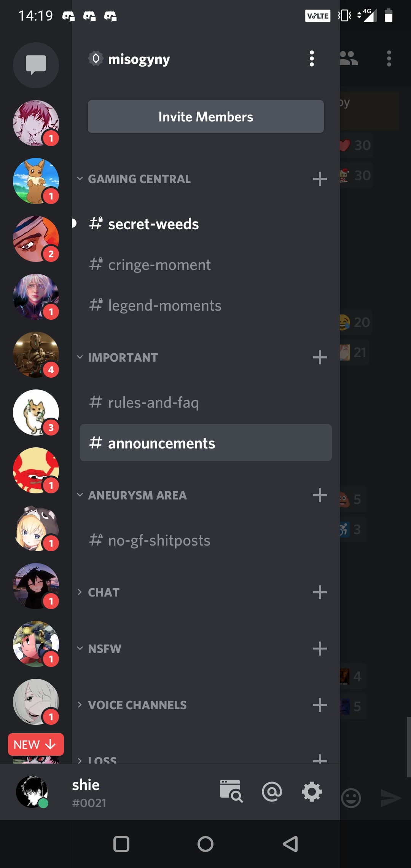
Task: Switch to the Eevee avatar server
Action: [x=36, y=181]
